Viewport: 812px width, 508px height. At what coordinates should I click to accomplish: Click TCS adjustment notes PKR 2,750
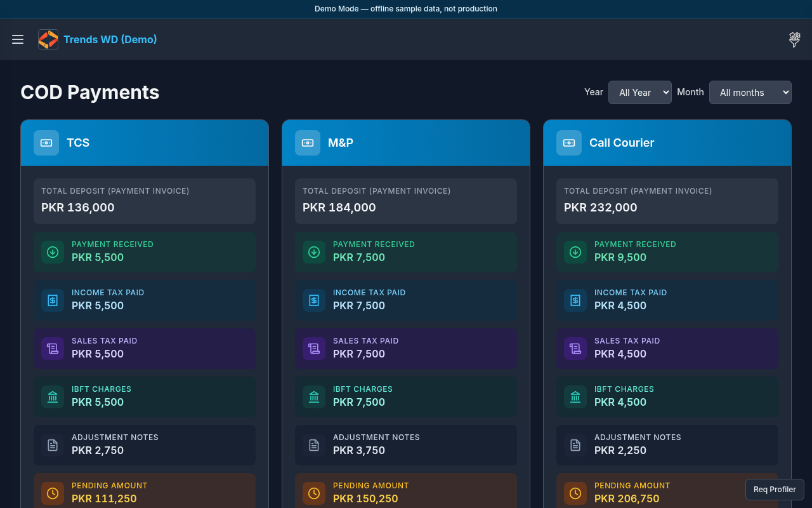click(x=98, y=451)
